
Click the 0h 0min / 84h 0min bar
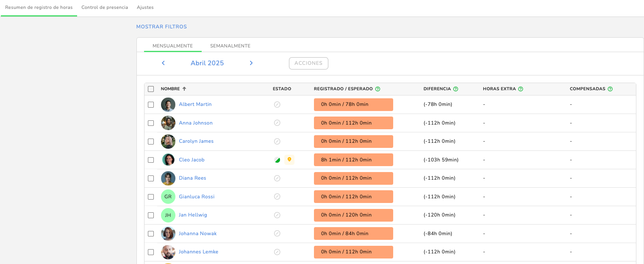pyautogui.click(x=353, y=233)
